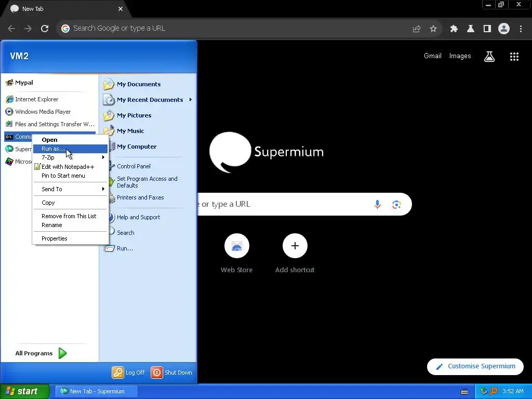The height and width of the screenshot is (399, 532).
Task: Open the profile avatar menu
Action: pyautogui.click(x=504, y=29)
